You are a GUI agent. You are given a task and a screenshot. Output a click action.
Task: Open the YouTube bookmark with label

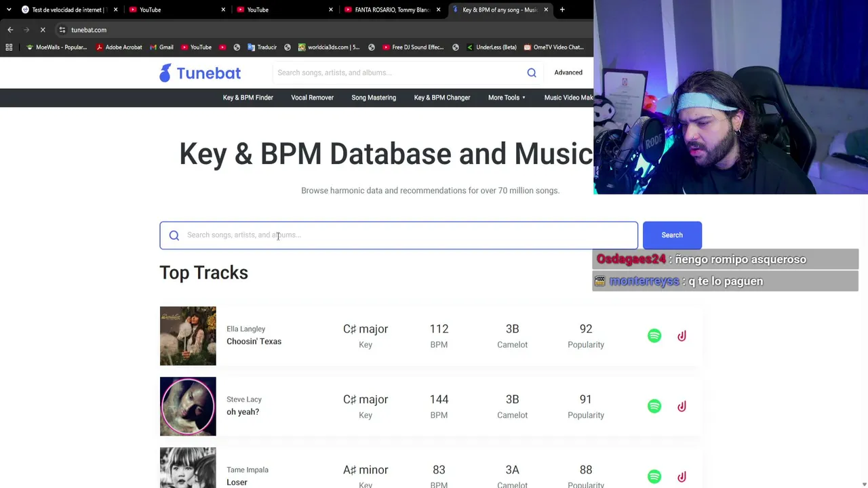(196, 47)
